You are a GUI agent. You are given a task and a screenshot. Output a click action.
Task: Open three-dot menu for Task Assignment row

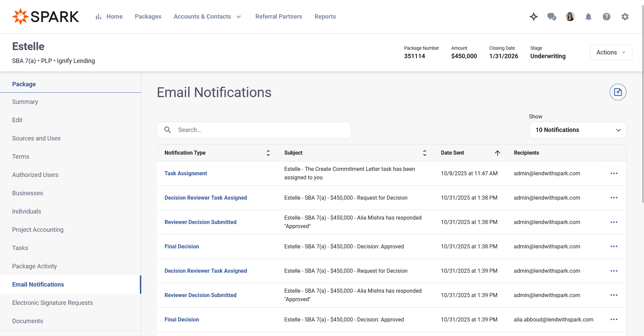pyautogui.click(x=614, y=173)
